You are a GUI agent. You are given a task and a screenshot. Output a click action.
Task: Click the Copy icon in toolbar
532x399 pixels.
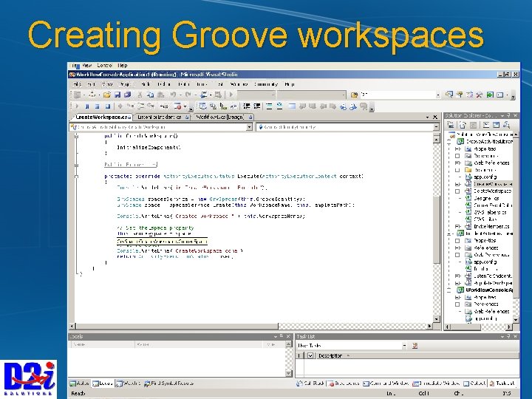(150, 95)
